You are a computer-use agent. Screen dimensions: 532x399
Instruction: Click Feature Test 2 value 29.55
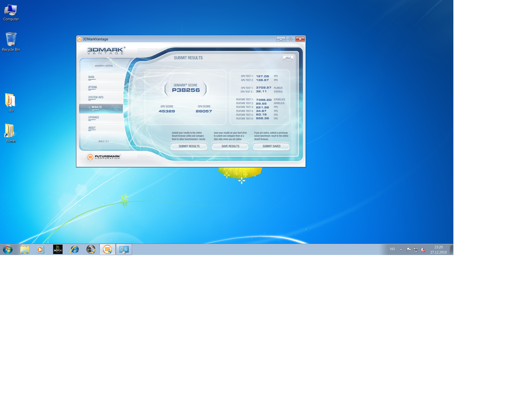click(261, 104)
